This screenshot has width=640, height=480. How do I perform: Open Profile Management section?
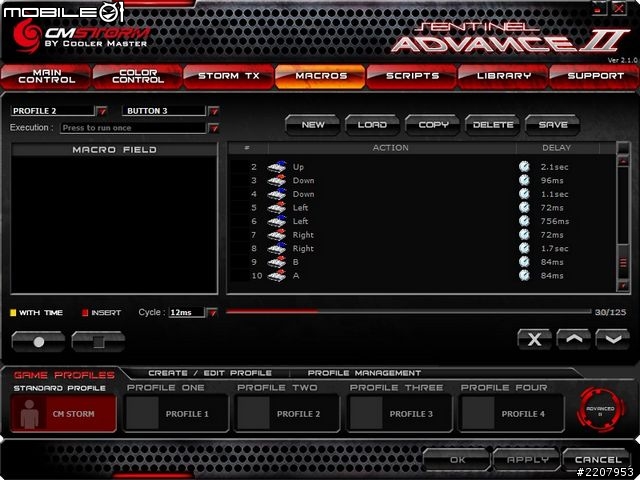pos(364,373)
